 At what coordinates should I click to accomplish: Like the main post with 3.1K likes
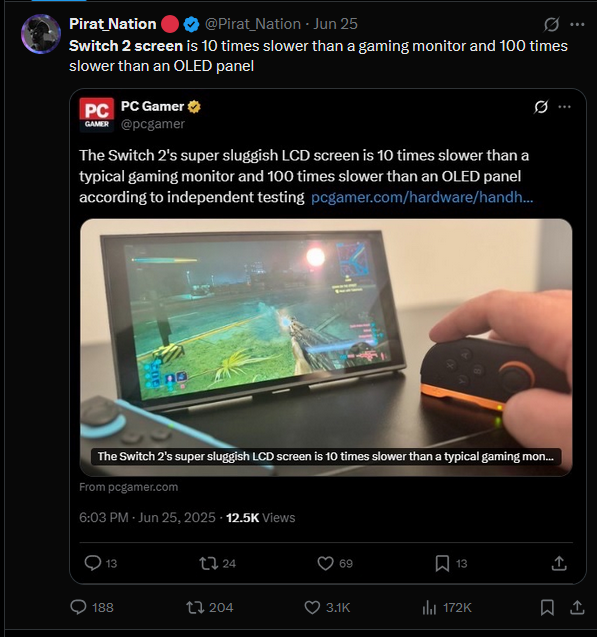pos(327,607)
